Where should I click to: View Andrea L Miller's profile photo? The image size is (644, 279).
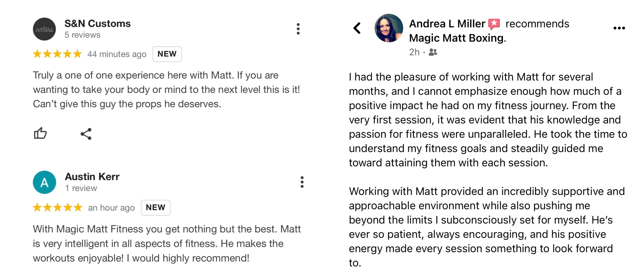click(389, 28)
